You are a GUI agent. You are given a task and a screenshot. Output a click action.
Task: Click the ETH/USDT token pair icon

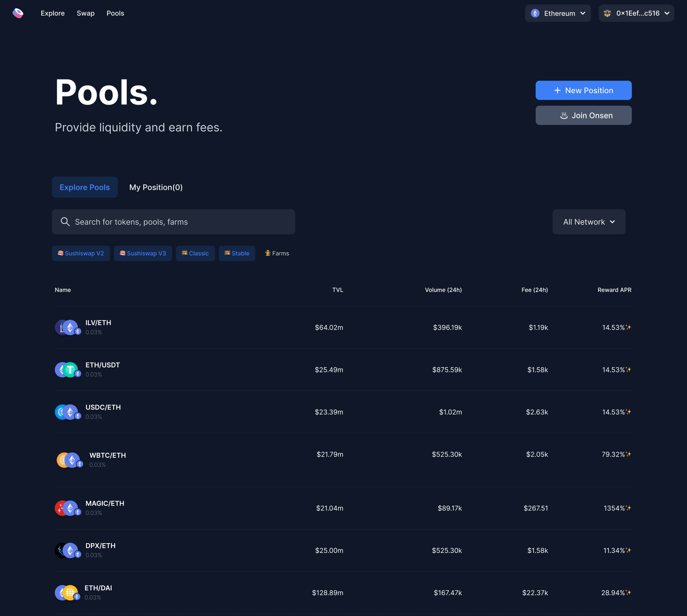(x=68, y=370)
